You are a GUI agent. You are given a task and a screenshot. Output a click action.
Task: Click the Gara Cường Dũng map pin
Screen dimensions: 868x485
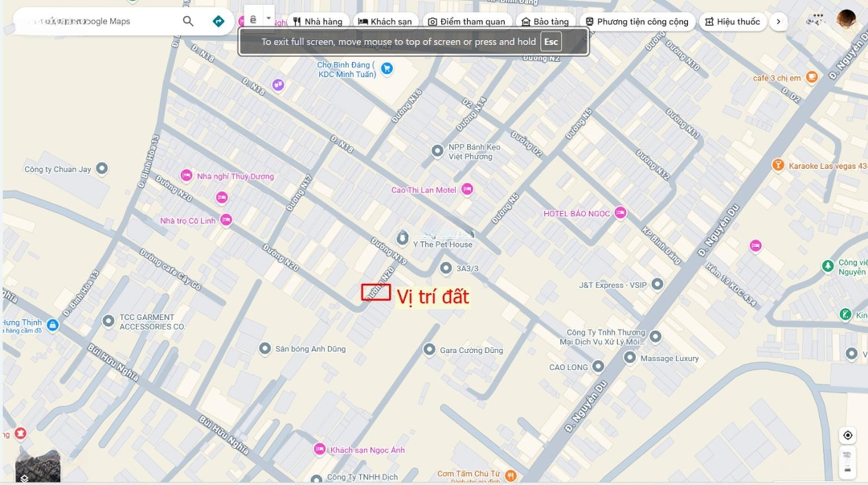coord(429,350)
